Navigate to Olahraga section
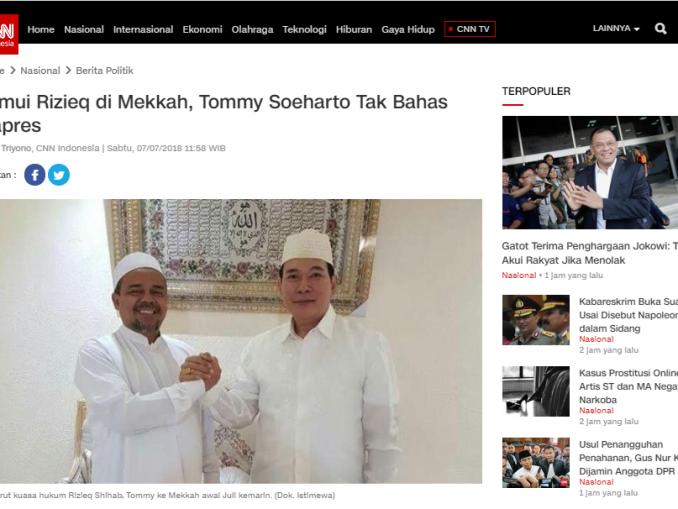Screen dimensions: 678x509 pyautogui.click(x=252, y=29)
